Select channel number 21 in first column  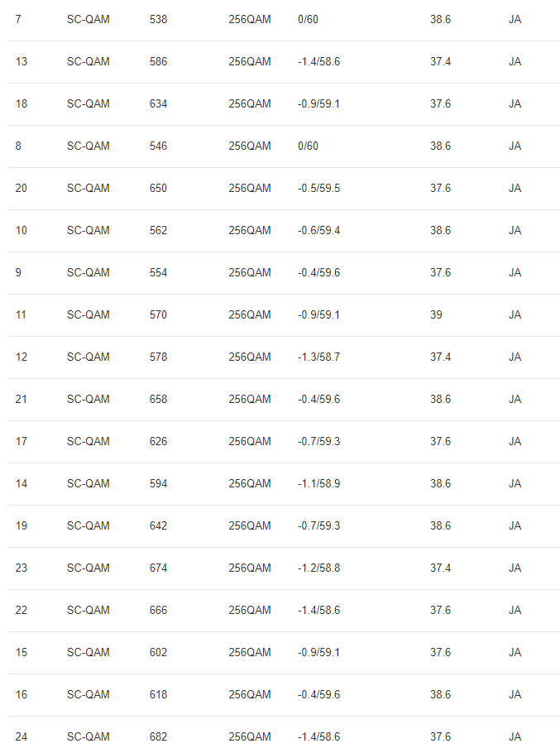click(x=22, y=399)
